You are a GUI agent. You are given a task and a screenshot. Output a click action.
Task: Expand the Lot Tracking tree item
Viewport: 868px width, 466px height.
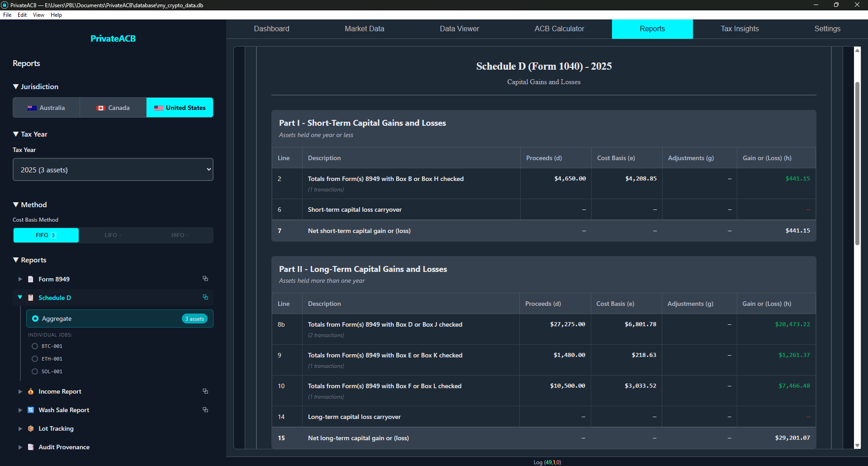coord(20,428)
